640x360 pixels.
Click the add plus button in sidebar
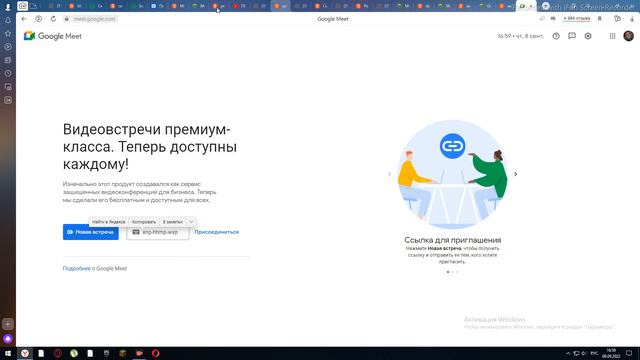pos(8,324)
